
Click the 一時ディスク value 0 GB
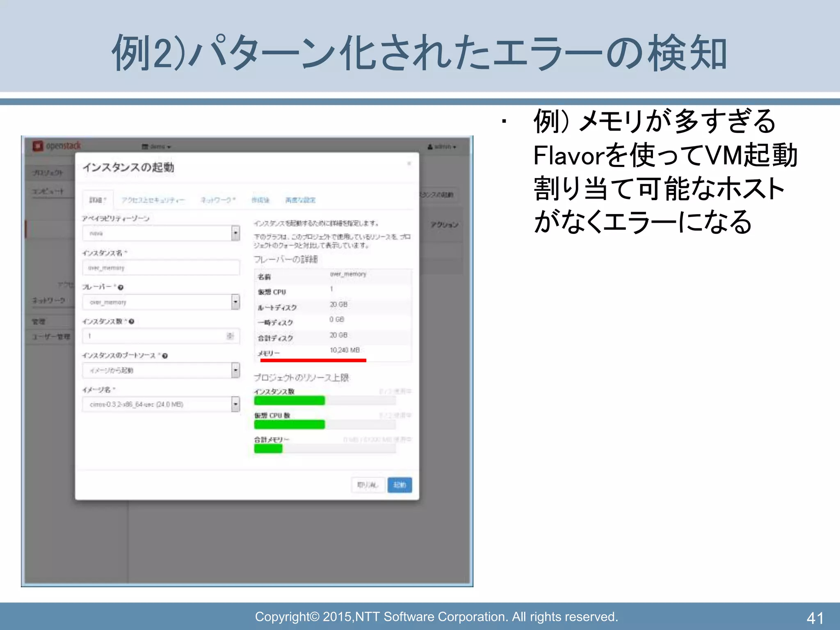(337, 320)
